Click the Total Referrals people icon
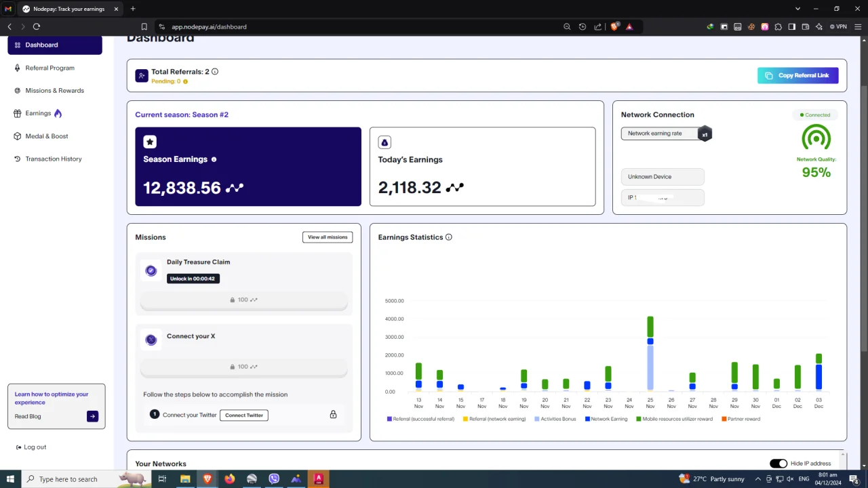This screenshot has height=488, width=868. (x=141, y=76)
